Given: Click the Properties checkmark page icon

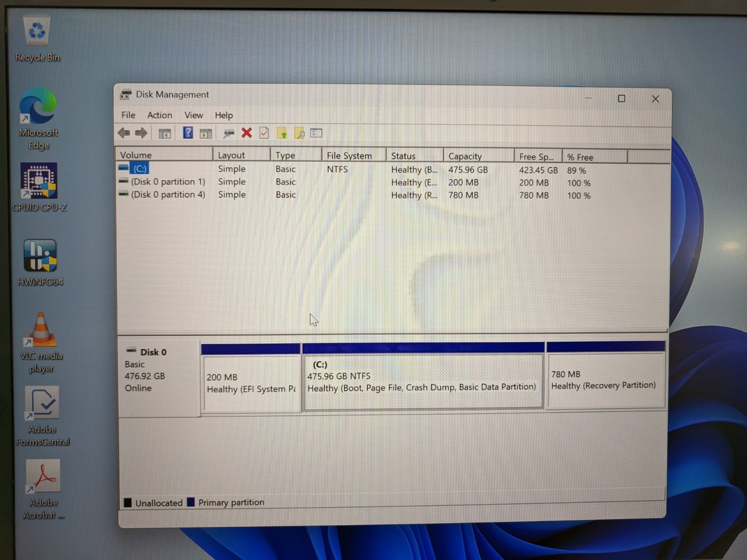Looking at the screenshot, I should point(264,133).
